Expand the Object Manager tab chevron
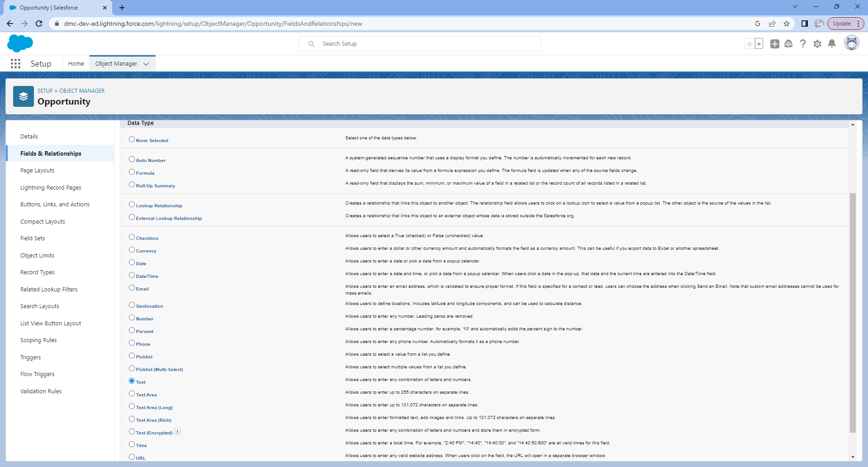Viewport: 868px width, 467px height. [146, 64]
